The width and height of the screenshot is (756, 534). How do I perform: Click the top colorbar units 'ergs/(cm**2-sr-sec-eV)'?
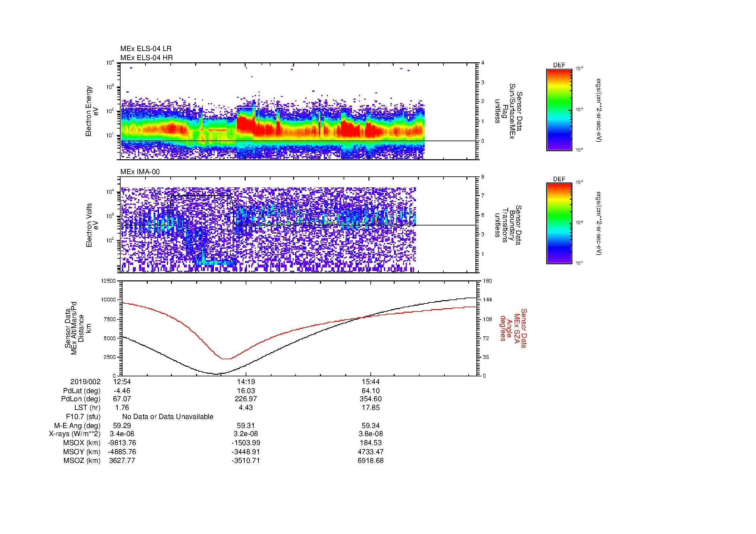tap(599, 110)
